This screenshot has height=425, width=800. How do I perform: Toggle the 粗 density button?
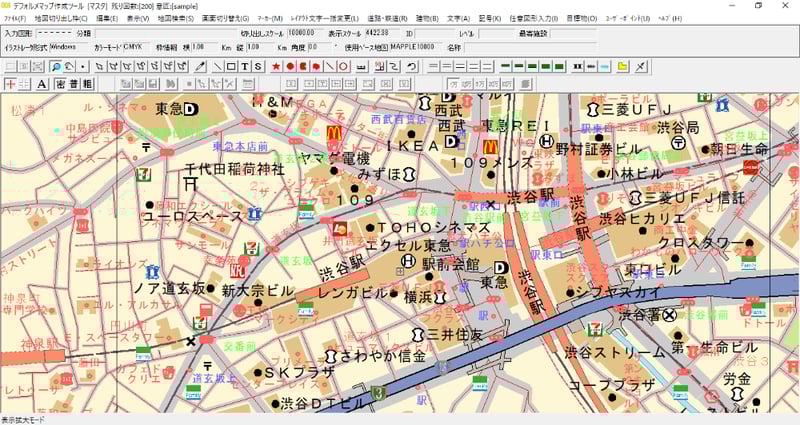(x=87, y=83)
